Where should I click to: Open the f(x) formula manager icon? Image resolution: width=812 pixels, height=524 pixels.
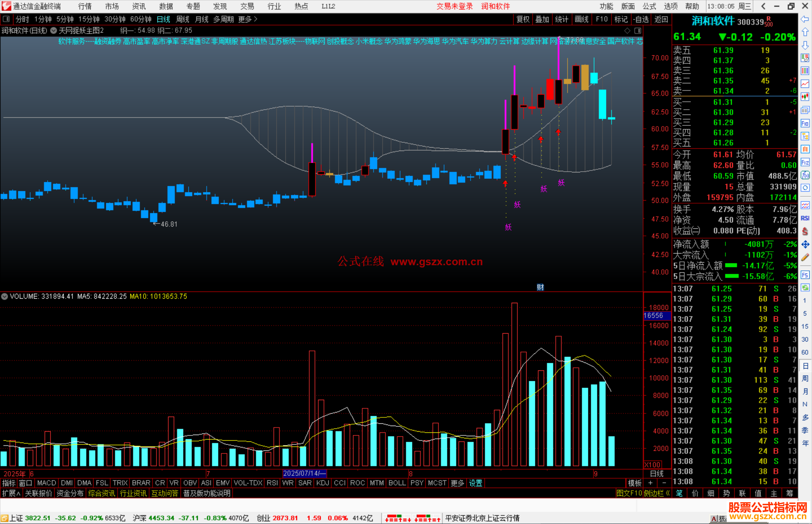click(x=805, y=175)
